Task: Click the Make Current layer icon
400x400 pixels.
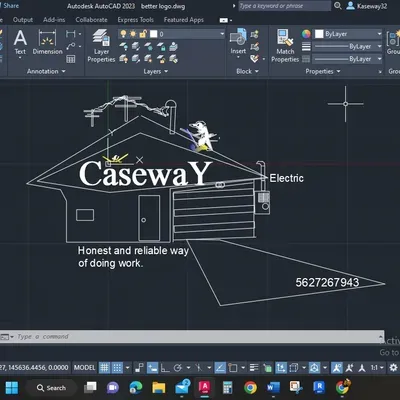Action: tap(173, 46)
